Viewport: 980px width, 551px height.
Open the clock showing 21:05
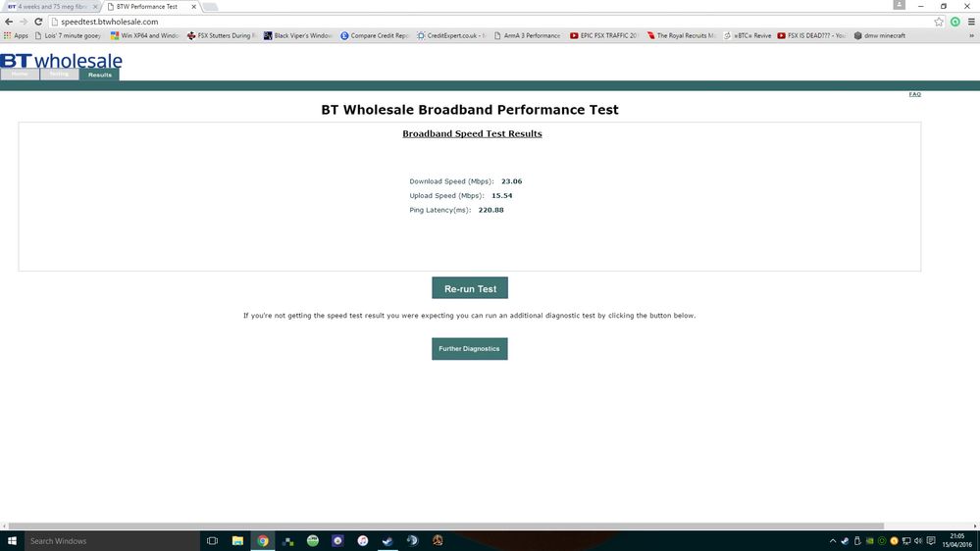point(956,541)
